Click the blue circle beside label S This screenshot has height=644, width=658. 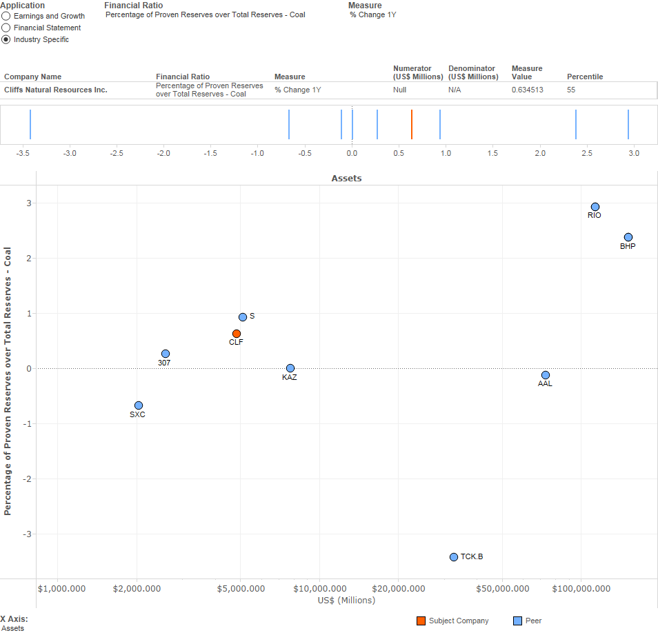click(x=243, y=317)
